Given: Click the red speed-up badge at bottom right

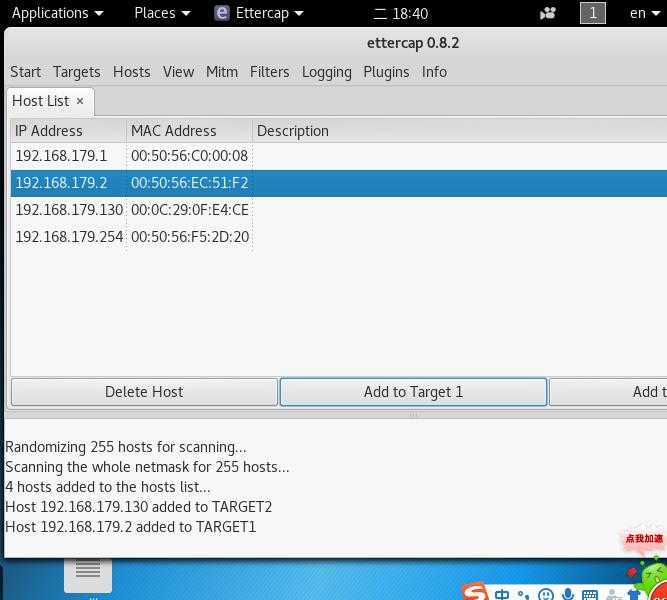Looking at the screenshot, I should (644, 539).
